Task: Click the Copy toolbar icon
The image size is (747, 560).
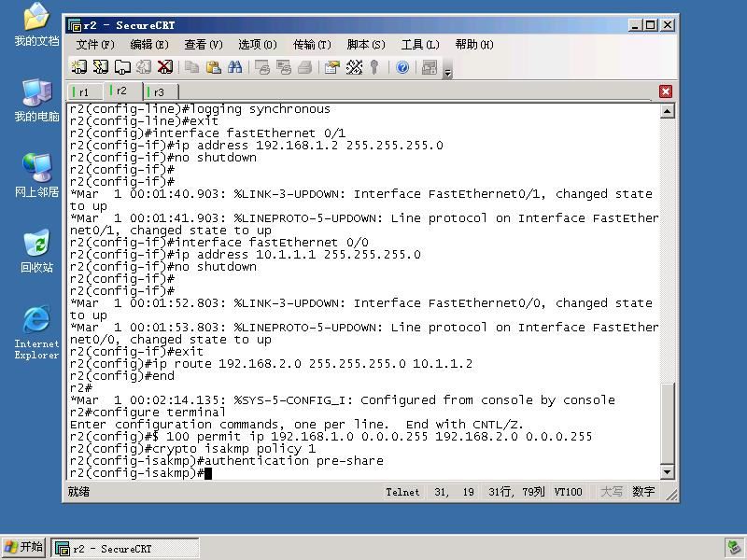Action: click(192, 67)
